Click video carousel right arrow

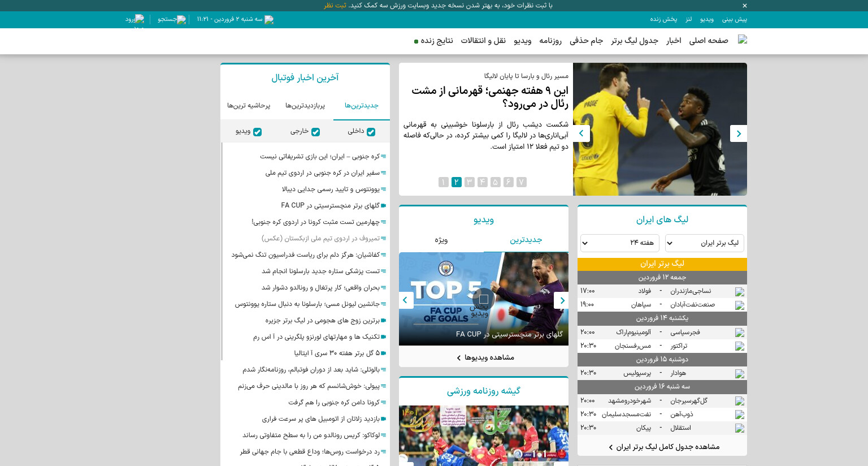tap(562, 300)
